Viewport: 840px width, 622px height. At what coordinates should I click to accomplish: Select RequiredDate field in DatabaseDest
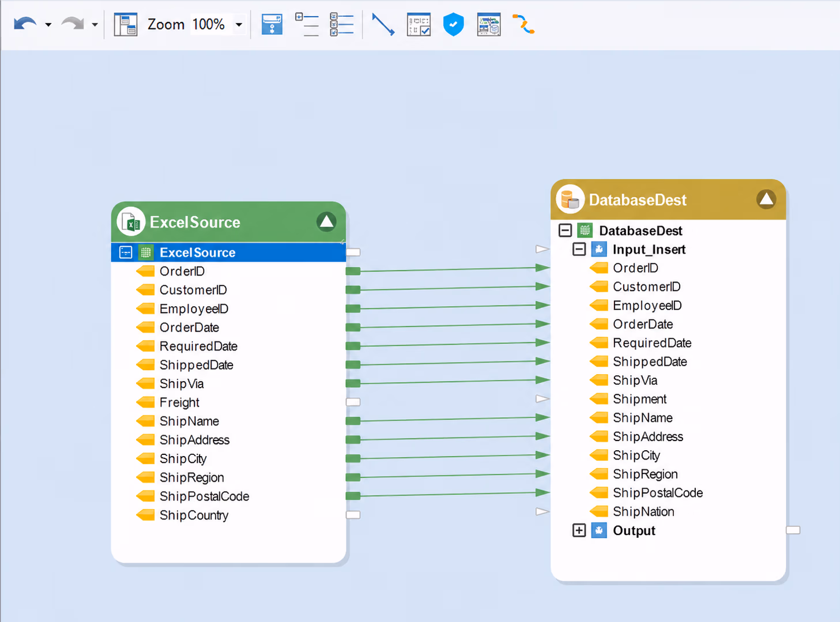pos(652,343)
